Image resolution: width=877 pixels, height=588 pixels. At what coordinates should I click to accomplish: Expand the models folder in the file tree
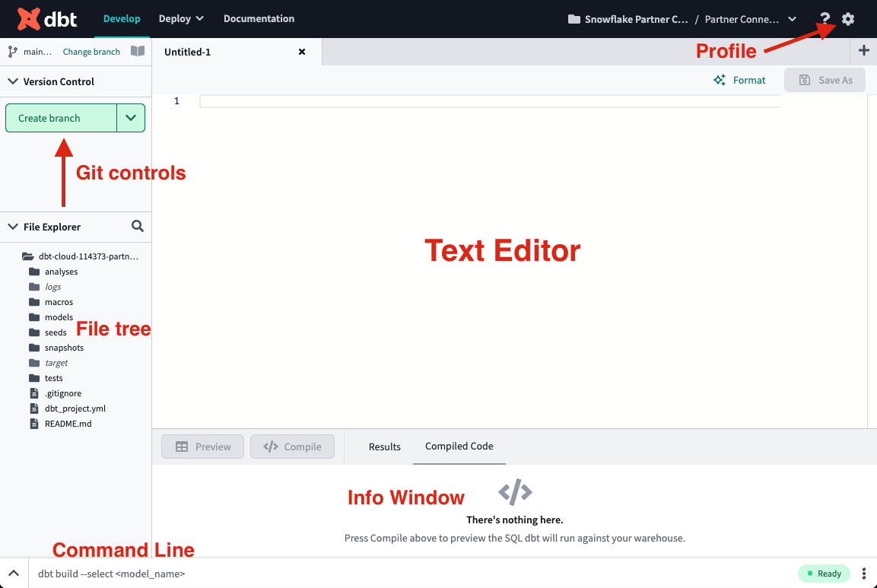(59, 317)
